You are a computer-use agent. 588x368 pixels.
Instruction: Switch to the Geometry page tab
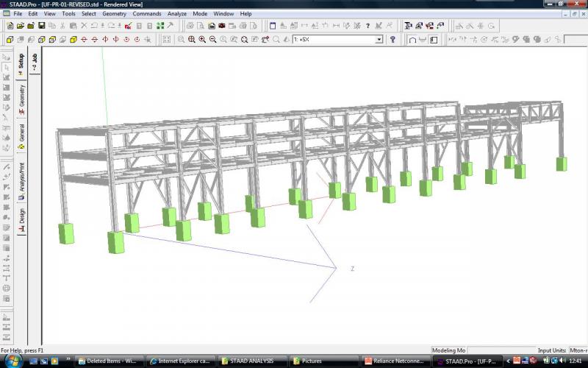pyautogui.click(x=21, y=99)
